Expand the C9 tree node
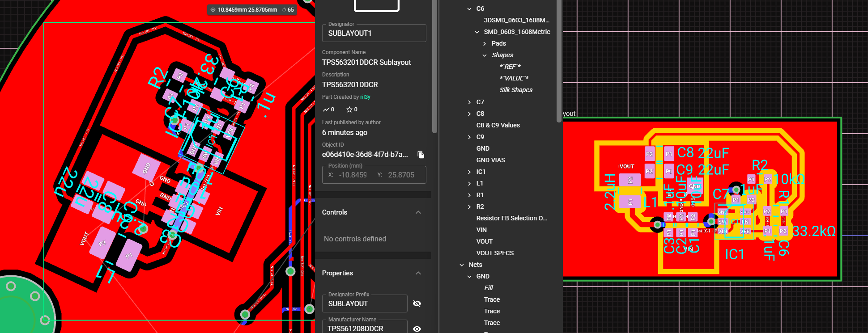This screenshot has height=333, width=868. [469, 137]
